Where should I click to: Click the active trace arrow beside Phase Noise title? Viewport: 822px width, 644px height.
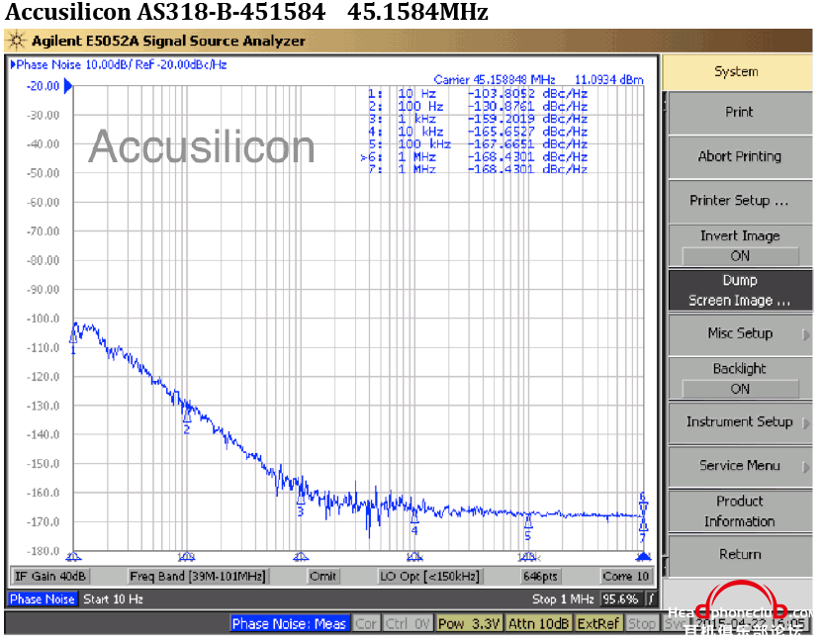(13, 64)
